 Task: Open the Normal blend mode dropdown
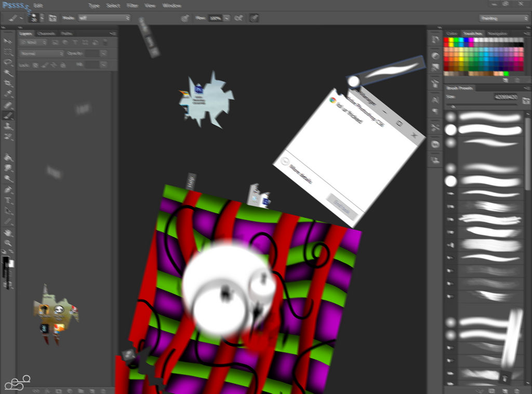(42, 53)
